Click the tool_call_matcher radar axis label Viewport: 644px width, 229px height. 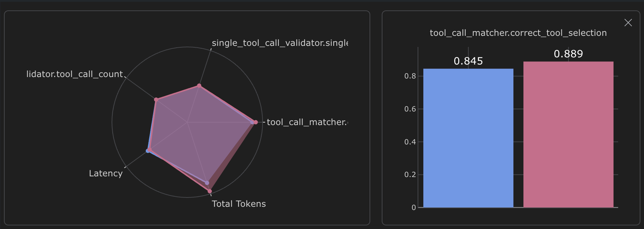307,122
